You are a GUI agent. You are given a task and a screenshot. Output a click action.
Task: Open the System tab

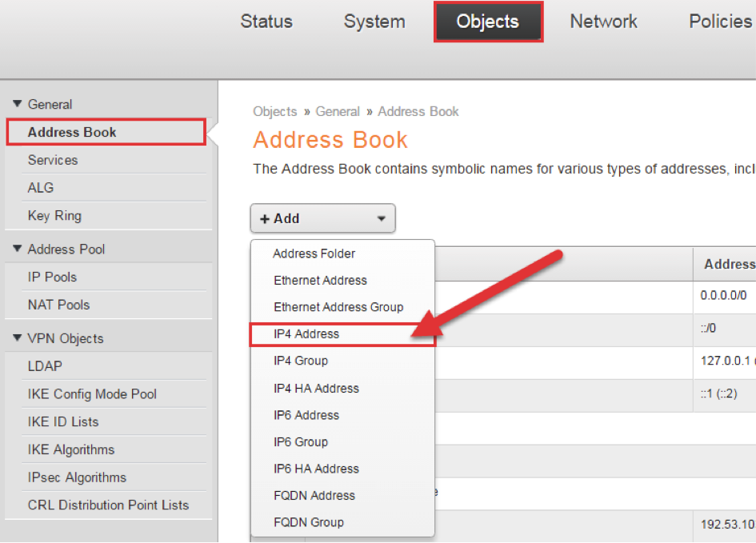pos(374,22)
